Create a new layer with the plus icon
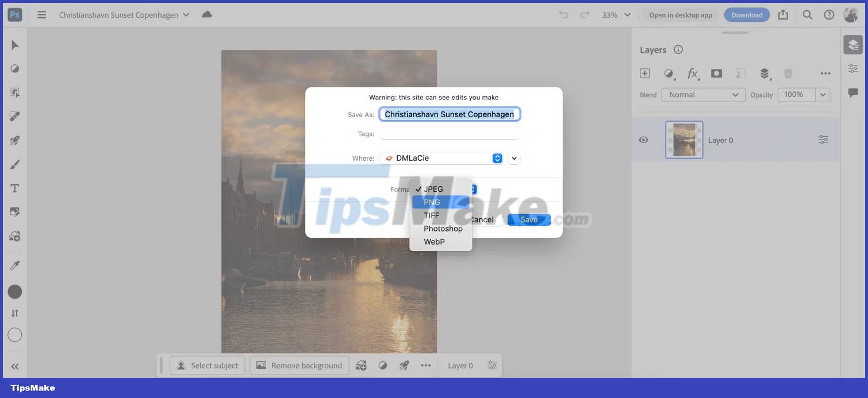868x398 pixels. (x=644, y=74)
